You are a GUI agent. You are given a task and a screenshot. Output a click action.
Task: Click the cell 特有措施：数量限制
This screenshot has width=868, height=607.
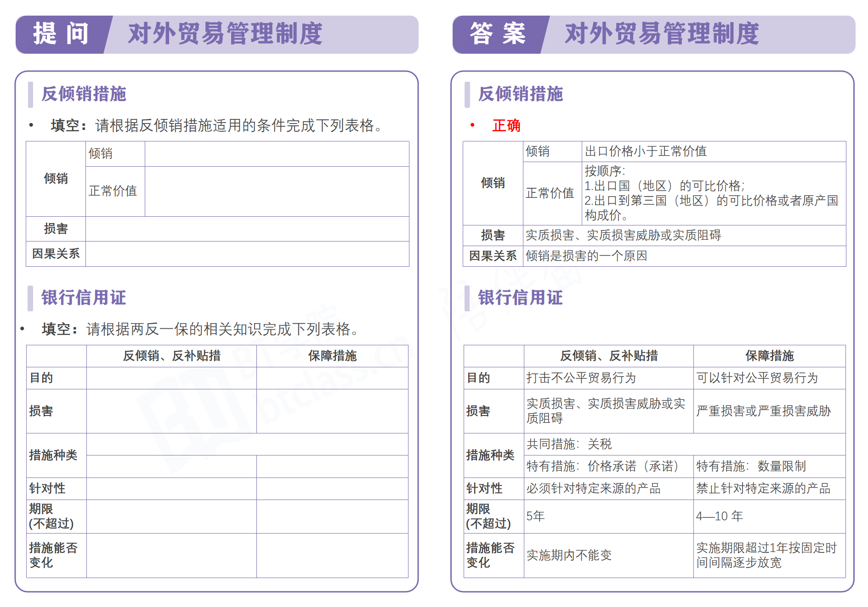tap(769, 466)
